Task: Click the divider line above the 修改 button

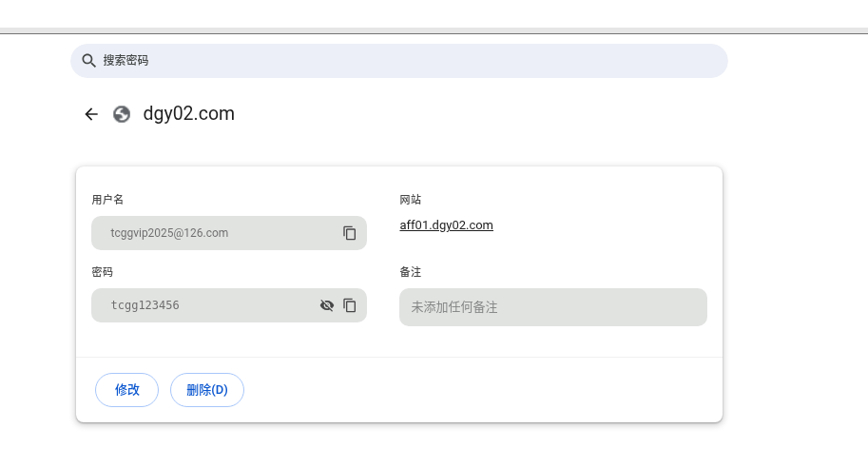Action: tap(399, 358)
